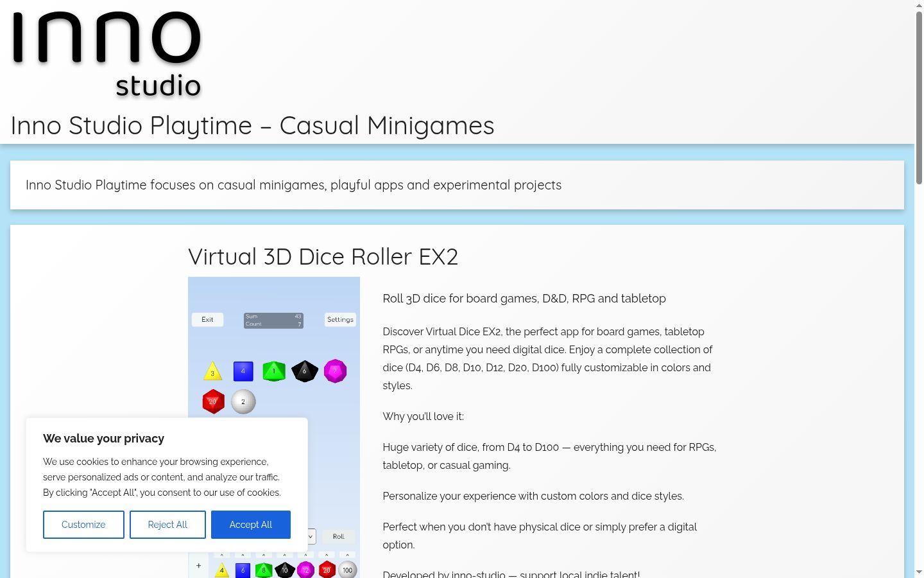Screen dimensions: 924x578
Task: Click the Inno Studio logo
Action: pyautogui.click(x=107, y=55)
